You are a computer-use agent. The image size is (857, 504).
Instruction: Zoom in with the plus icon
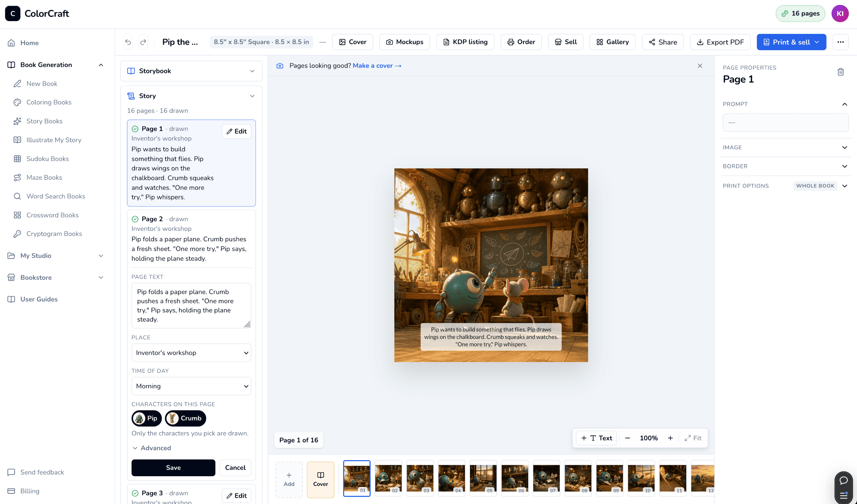coord(670,438)
